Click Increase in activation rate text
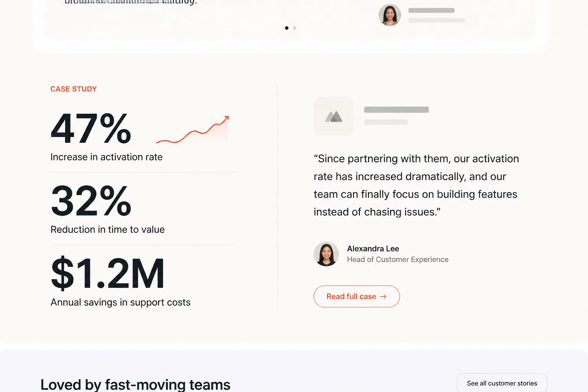Image resolution: width=588 pixels, height=392 pixels. [106, 157]
